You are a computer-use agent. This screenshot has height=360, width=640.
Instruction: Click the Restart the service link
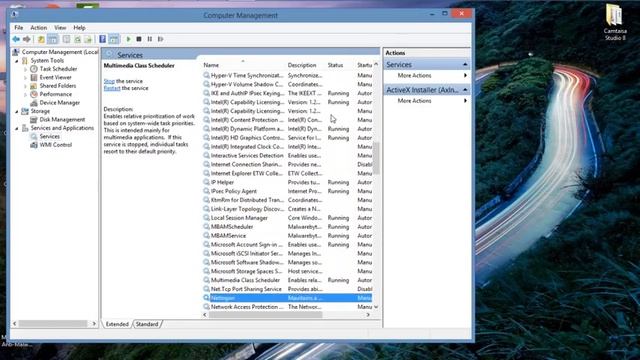pyautogui.click(x=112, y=88)
